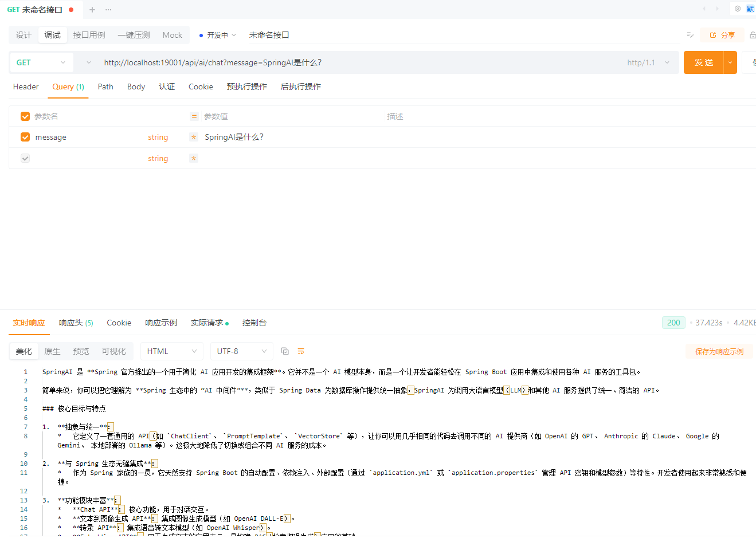Click the tab overflow ellipsis icon

(108, 9)
